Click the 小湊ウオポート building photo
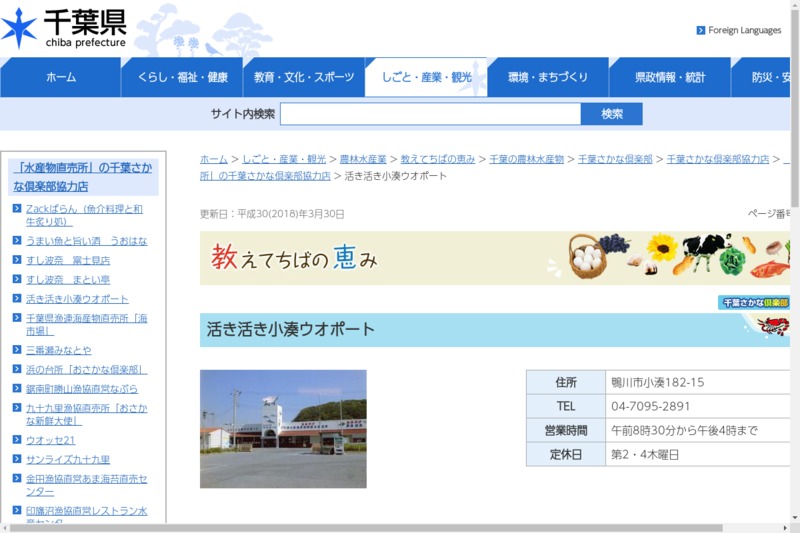 point(283,429)
